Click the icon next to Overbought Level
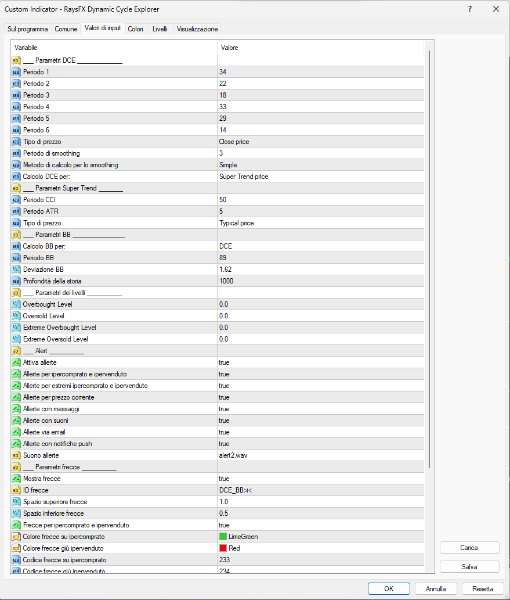 click(x=16, y=304)
